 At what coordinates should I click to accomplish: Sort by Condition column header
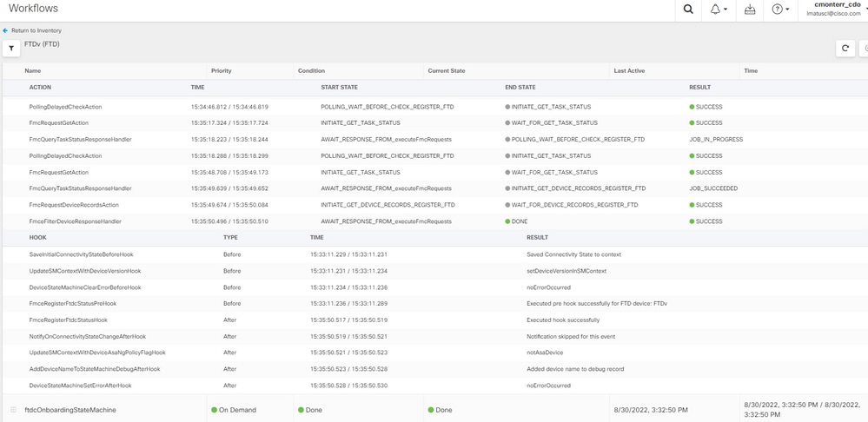click(x=311, y=71)
